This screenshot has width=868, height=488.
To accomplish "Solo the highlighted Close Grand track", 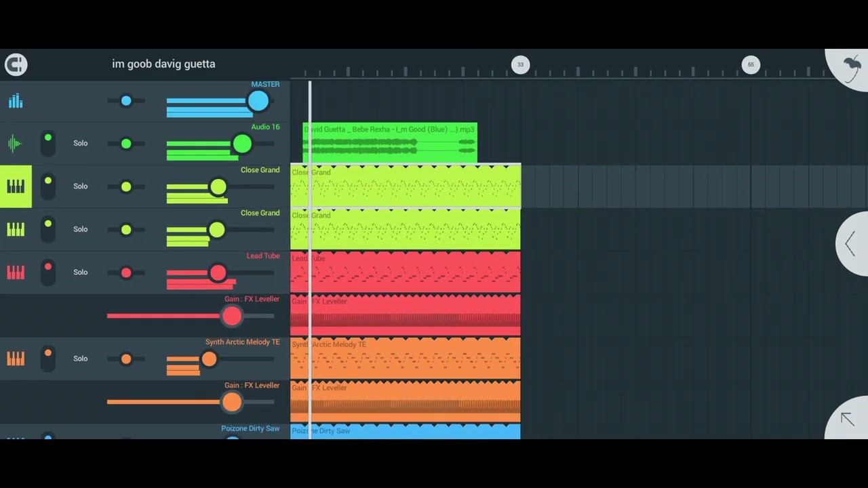I will (81, 186).
